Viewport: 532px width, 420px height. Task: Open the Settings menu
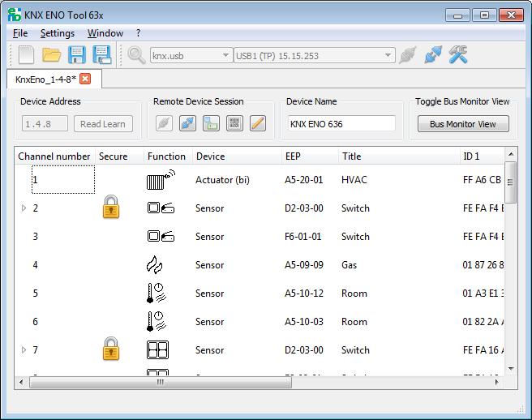tap(58, 33)
